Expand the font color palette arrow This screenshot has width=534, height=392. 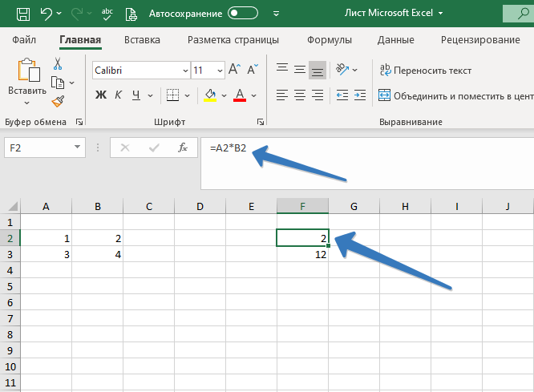click(x=253, y=95)
